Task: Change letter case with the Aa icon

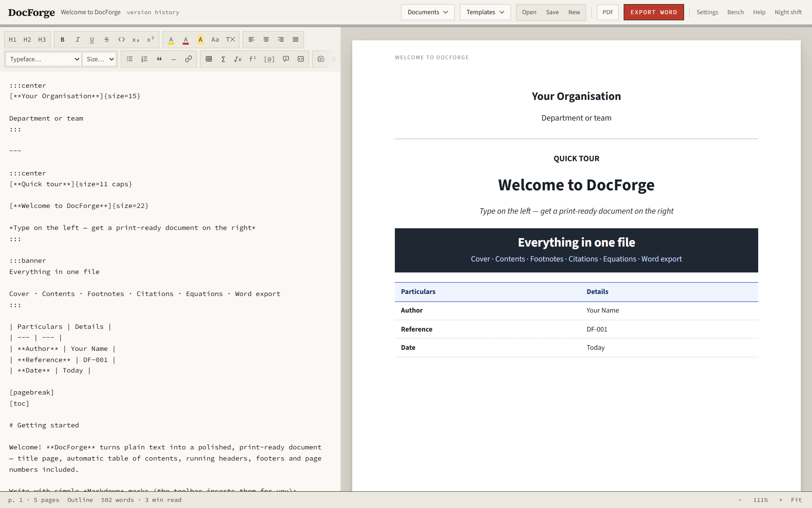Action: tap(215, 40)
